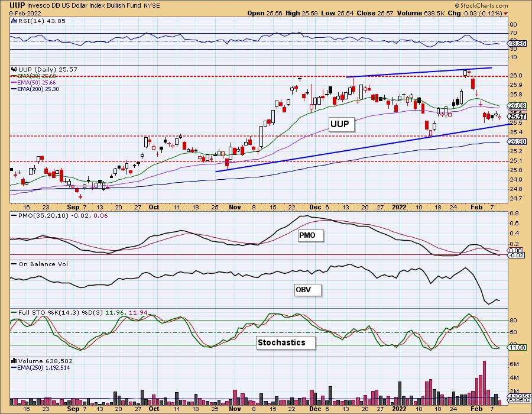Click the 25.57 last price tag on axis
This screenshot has height=414, width=532.
click(518, 117)
